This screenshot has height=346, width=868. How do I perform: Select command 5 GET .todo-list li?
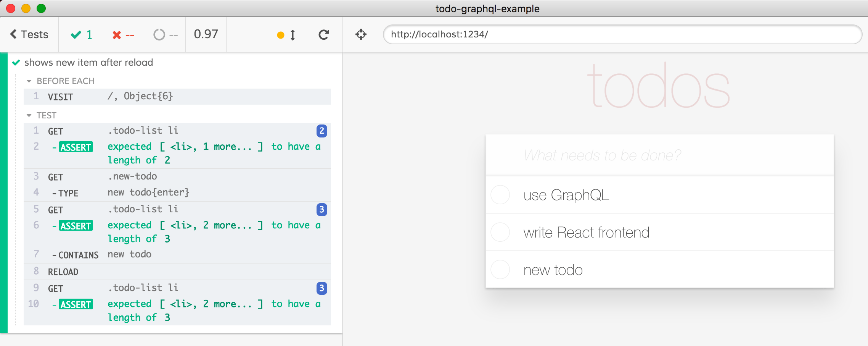point(177,209)
